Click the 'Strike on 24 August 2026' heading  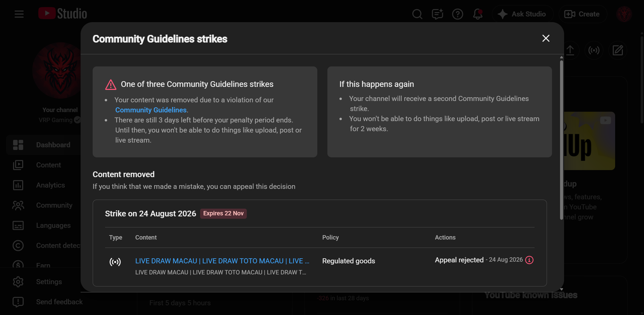150,214
